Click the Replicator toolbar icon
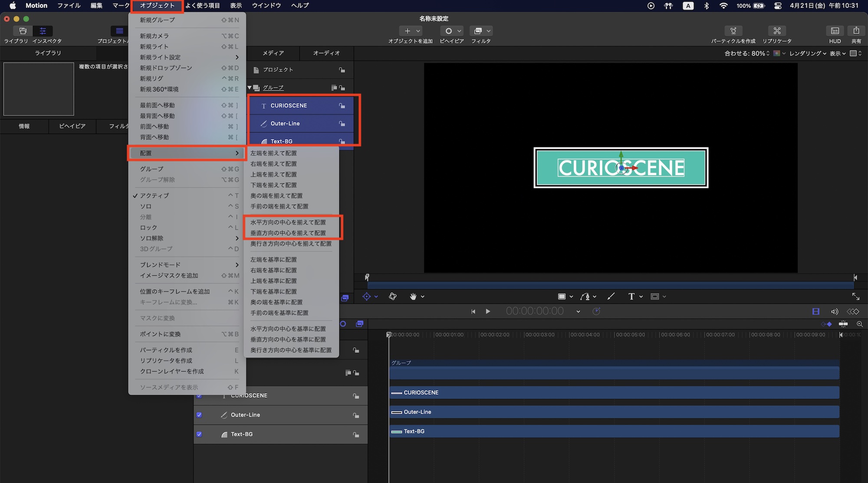Image resolution: width=868 pixels, height=483 pixels. 777,31
